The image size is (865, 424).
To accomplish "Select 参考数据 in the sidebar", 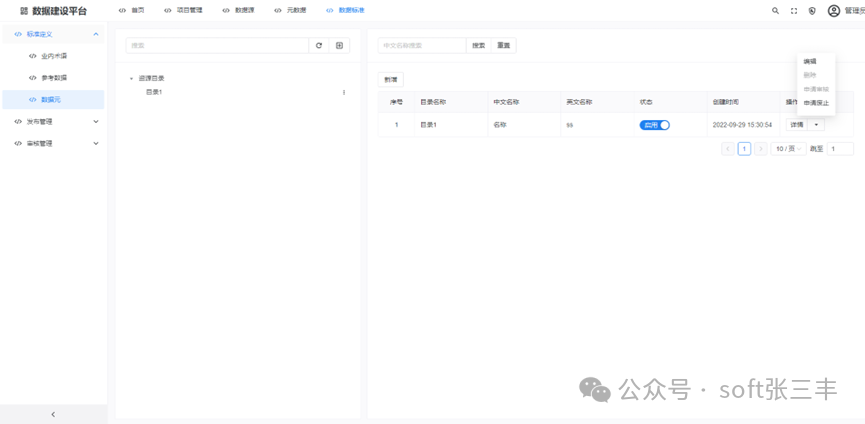I will tap(54, 78).
